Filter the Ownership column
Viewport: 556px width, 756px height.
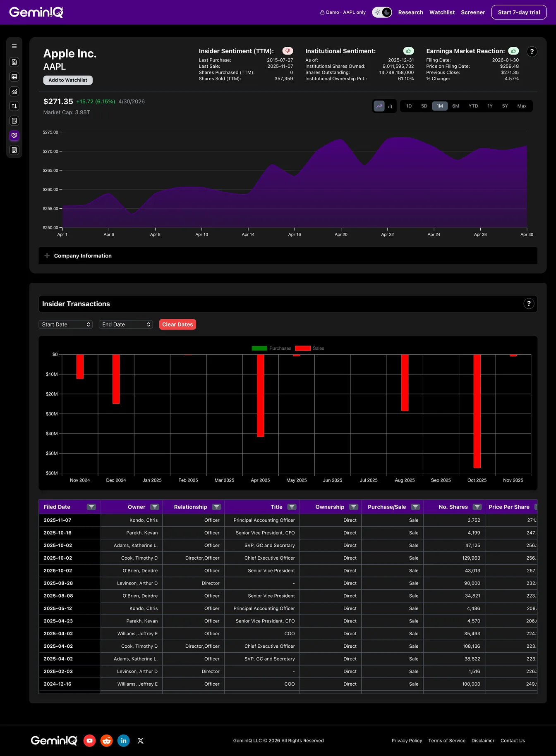coord(354,507)
